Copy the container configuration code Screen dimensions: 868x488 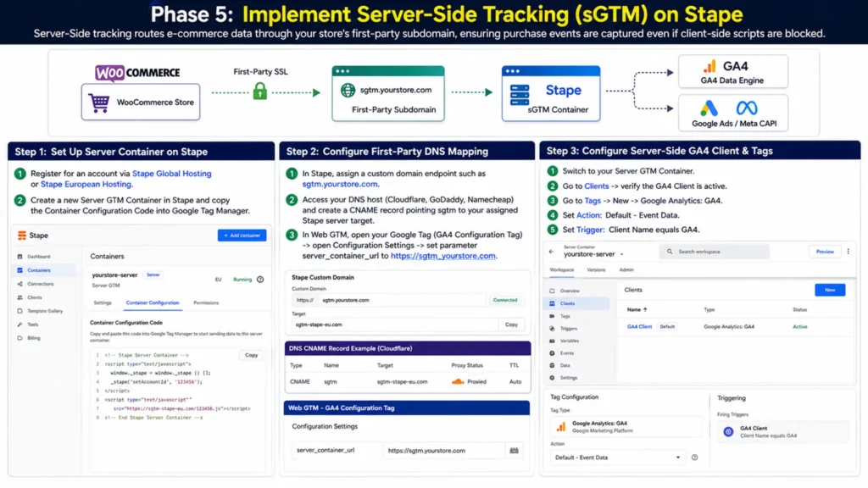coord(251,355)
